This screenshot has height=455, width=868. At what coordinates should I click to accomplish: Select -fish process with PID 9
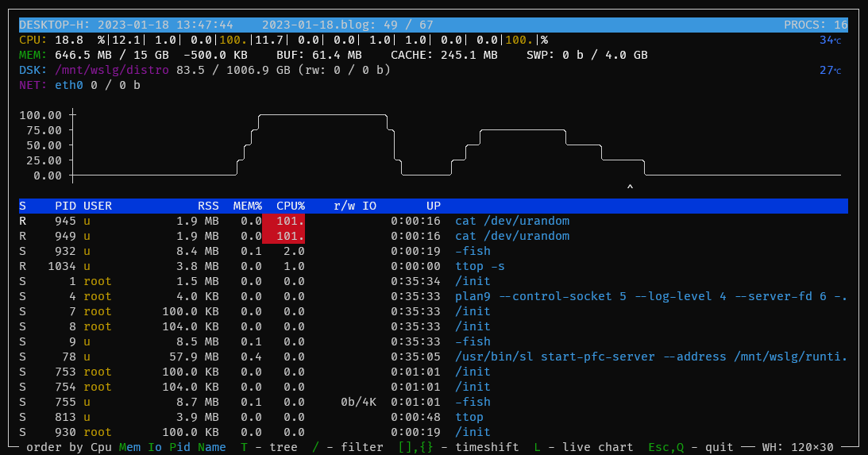(434, 341)
